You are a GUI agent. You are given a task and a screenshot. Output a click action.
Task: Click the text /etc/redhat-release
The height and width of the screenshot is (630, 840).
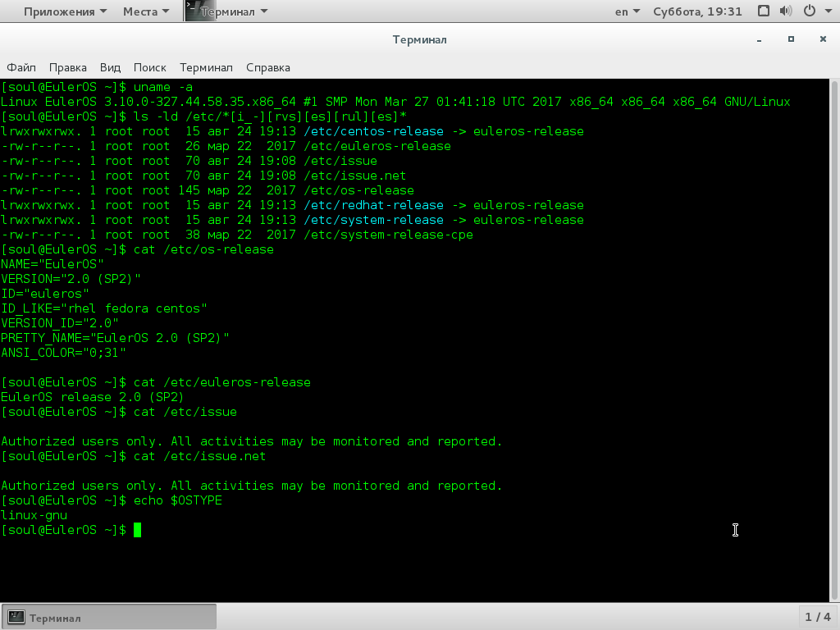pyautogui.click(x=373, y=205)
